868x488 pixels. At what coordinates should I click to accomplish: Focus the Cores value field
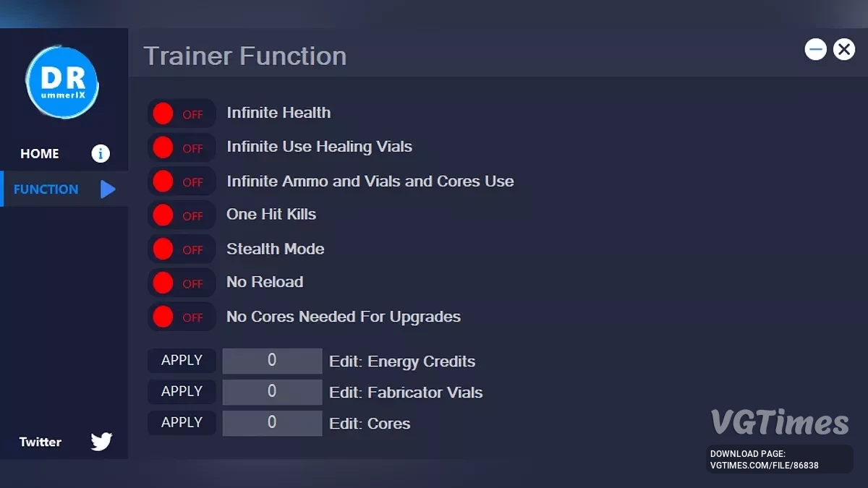[x=272, y=423]
